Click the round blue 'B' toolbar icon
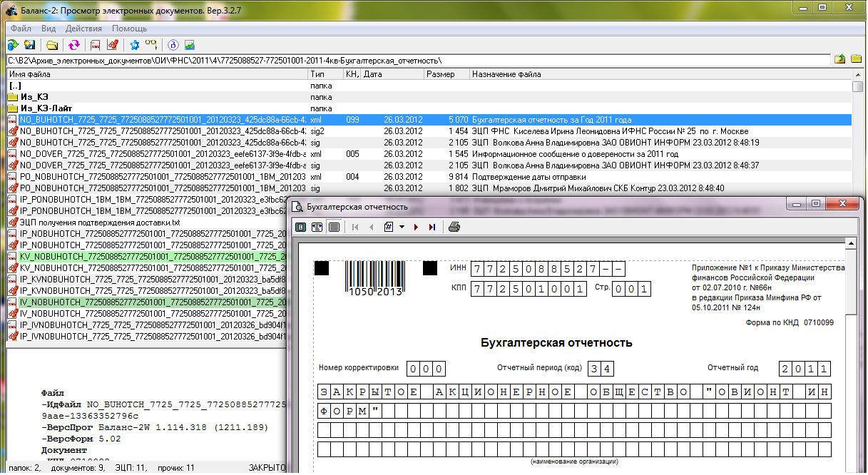Image resolution: width=868 pixels, height=475 pixels. (x=173, y=45)
